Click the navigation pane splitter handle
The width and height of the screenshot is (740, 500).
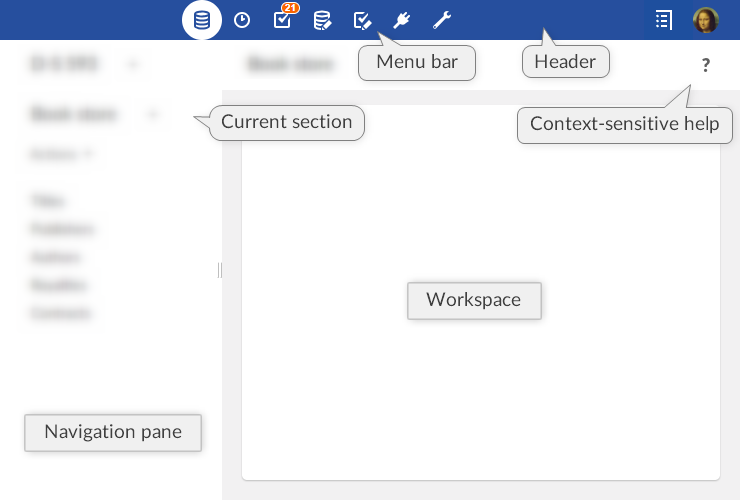coord(219,270)
